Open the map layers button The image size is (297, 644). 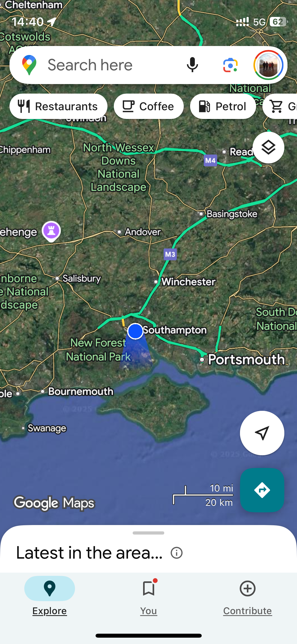click(x=268, y=147)
